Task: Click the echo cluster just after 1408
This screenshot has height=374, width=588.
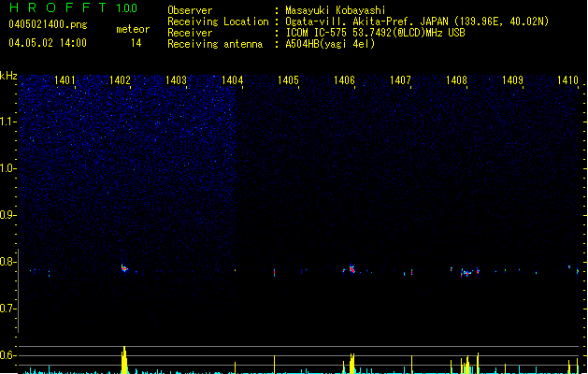Action: coord(466,273)
